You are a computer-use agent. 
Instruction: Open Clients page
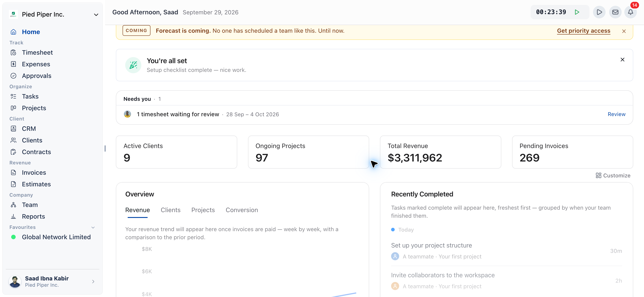point(32,140)
